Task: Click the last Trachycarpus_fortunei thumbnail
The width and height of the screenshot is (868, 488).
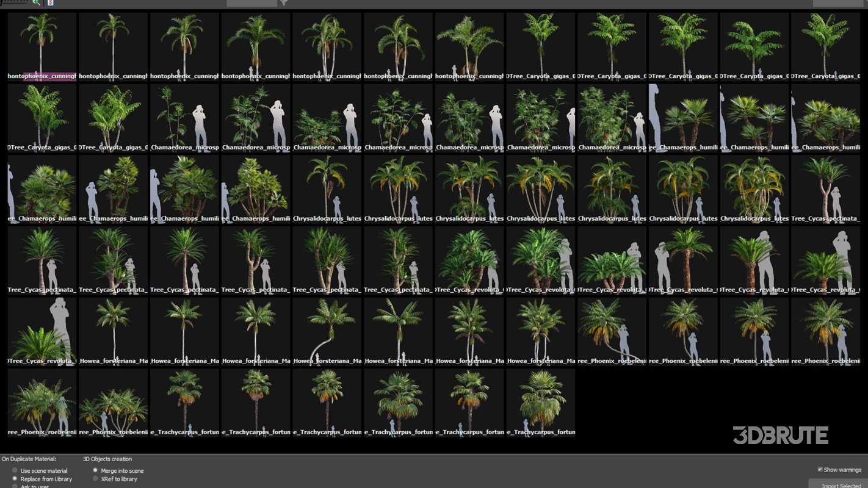Action: (x=540, y=403)
